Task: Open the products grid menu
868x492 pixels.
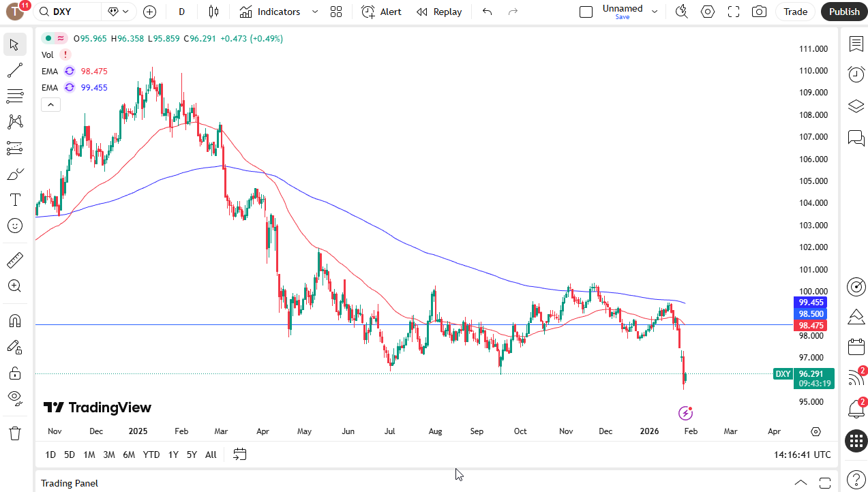Action: click(x=856, y=441)
